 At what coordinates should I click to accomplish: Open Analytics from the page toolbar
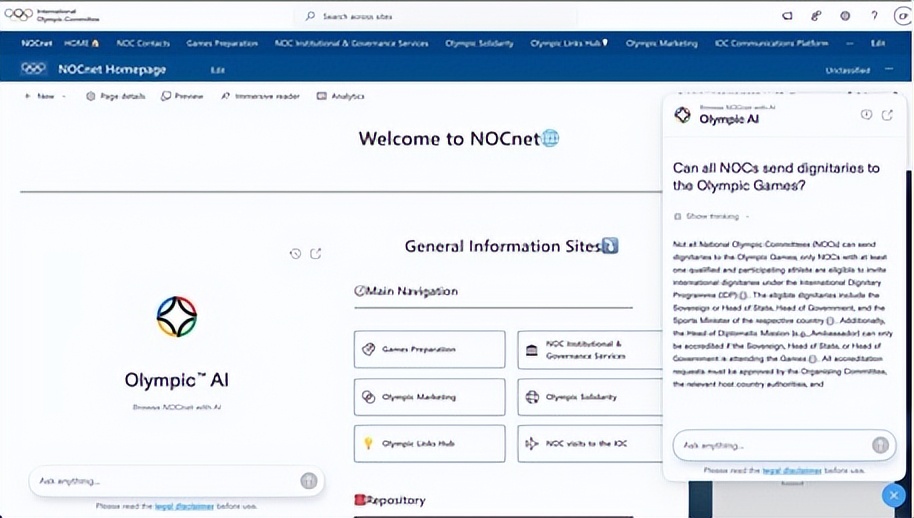coord(341,96)
